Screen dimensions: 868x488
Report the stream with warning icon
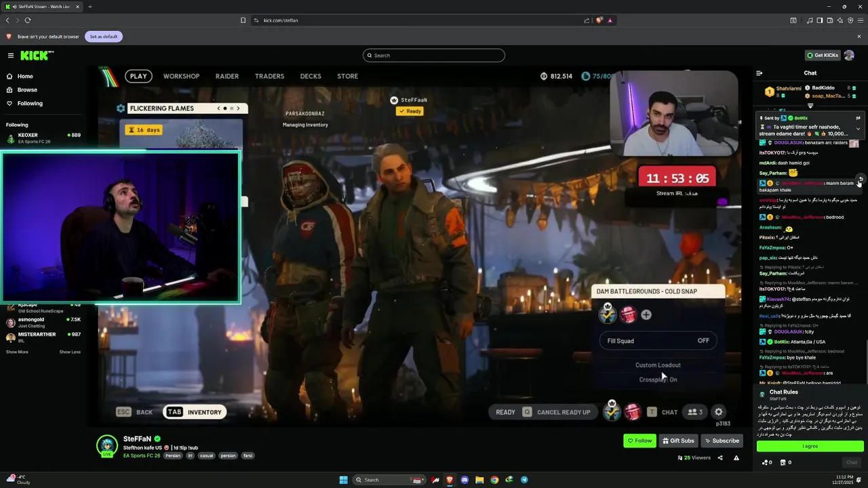pyautogui.click(x=736, y=458)
